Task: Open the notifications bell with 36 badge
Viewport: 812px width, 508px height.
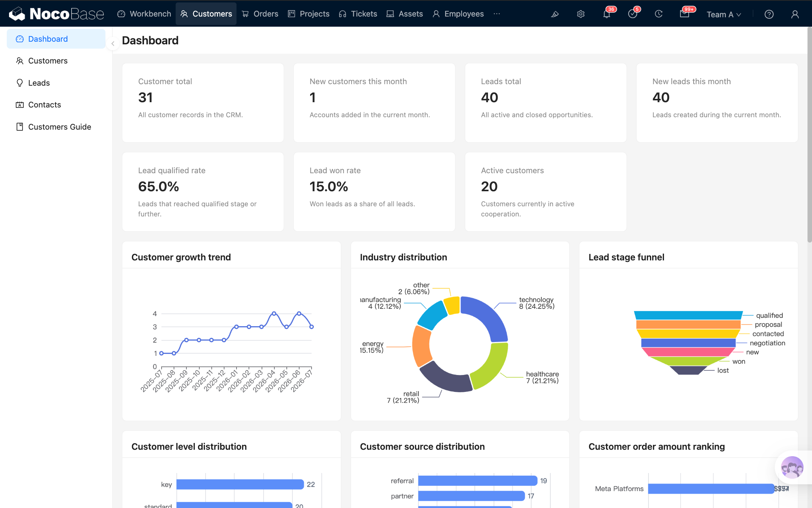Action: point(607,14)
